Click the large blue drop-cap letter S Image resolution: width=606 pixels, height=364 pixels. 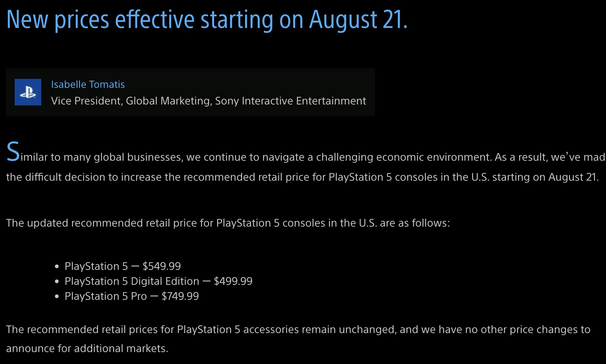pyautogui.click(x=13, y=152)
